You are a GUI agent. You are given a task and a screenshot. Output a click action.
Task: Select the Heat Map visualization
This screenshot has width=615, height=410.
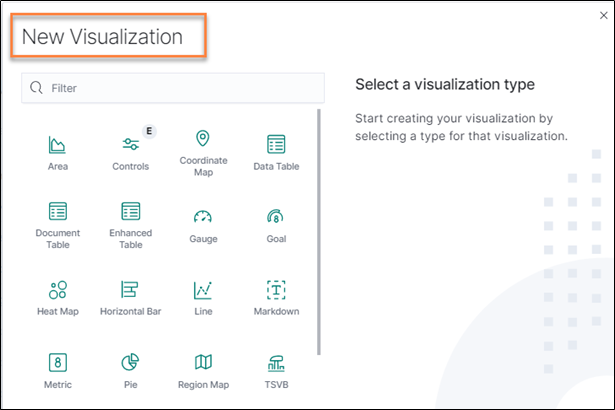click(x=58, y=298)
